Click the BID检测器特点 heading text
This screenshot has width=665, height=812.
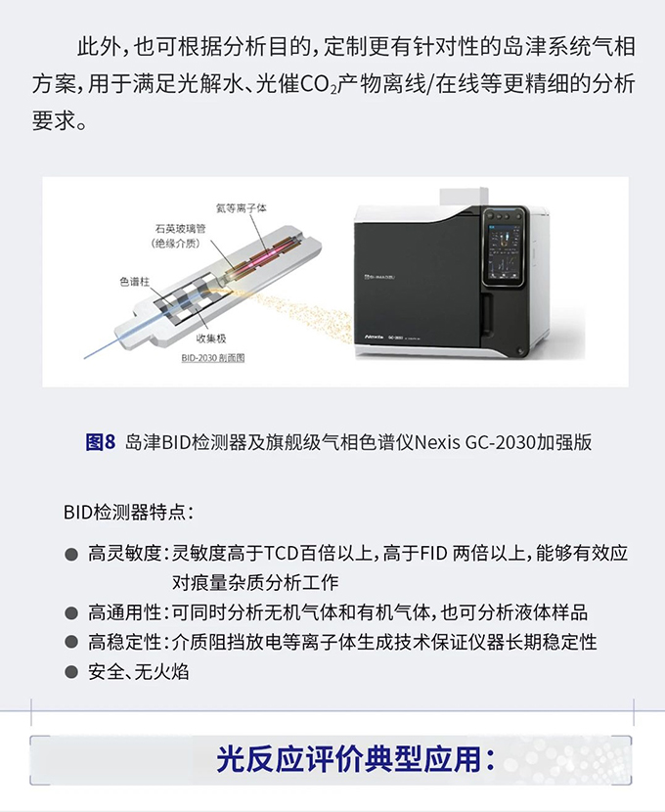(x=128, y=513)
